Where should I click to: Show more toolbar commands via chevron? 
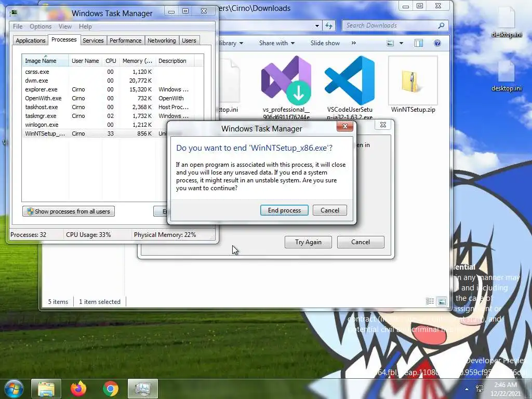pos(353,43)
